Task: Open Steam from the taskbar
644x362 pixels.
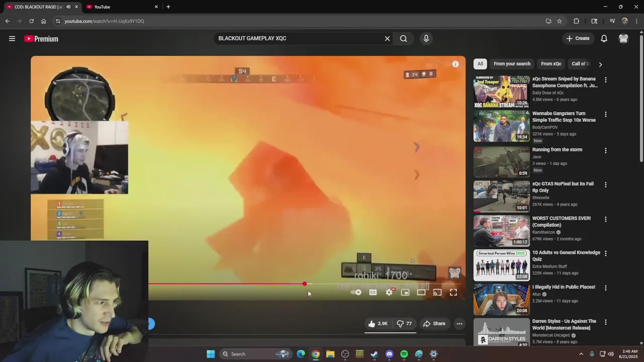Action: pyautogui.click(x=374, y=354)
